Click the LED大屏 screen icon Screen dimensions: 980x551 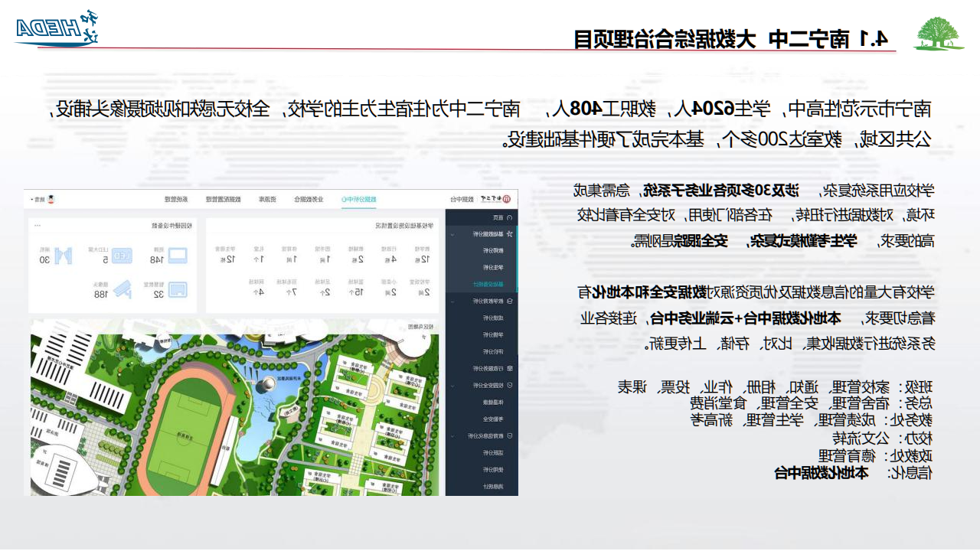point(122,256)
